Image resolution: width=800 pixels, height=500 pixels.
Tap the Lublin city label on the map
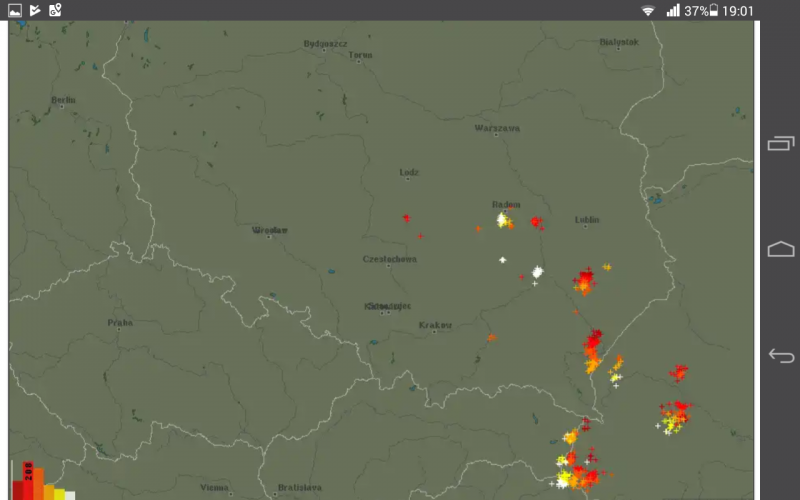point(587,220)
